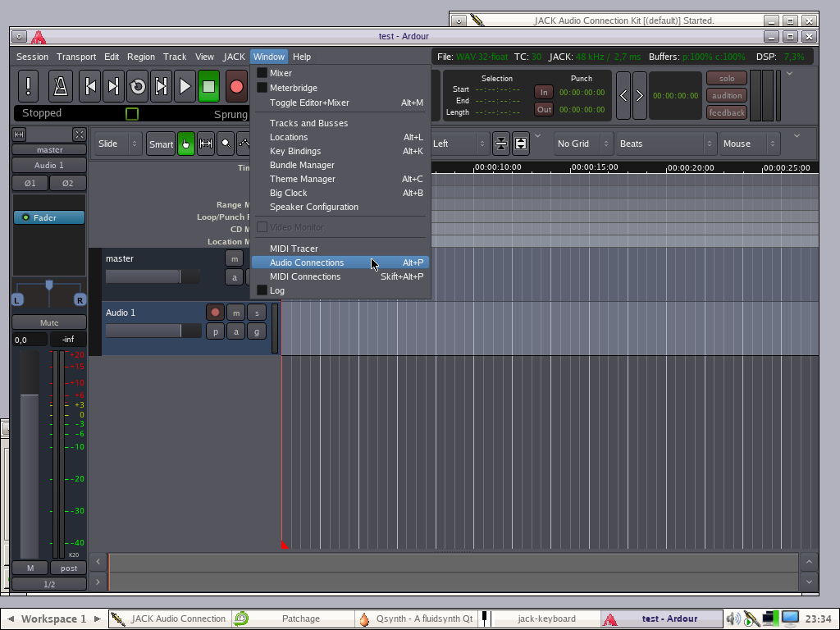
Task: Toggle the Meterbridge window checkbox
Action: (x=262, y=87)
